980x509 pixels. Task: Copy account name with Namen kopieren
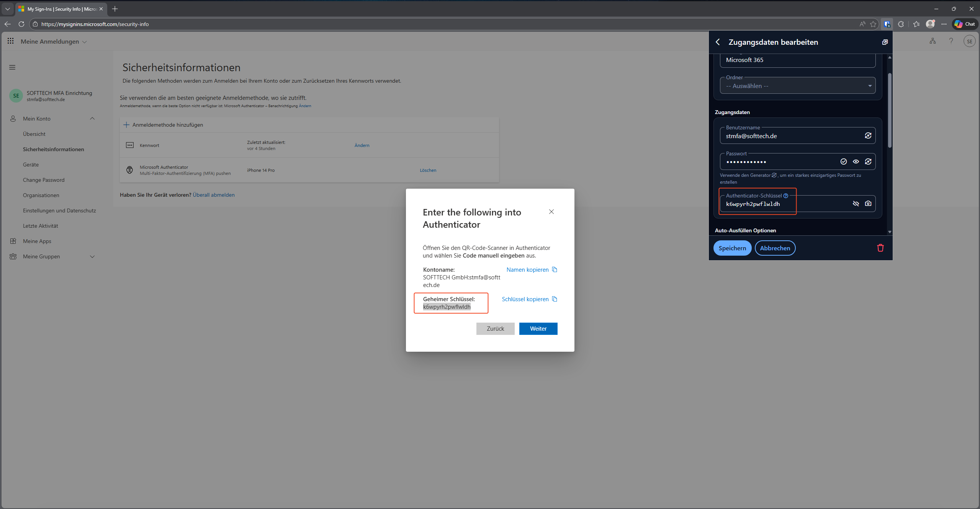click(532, 270)
